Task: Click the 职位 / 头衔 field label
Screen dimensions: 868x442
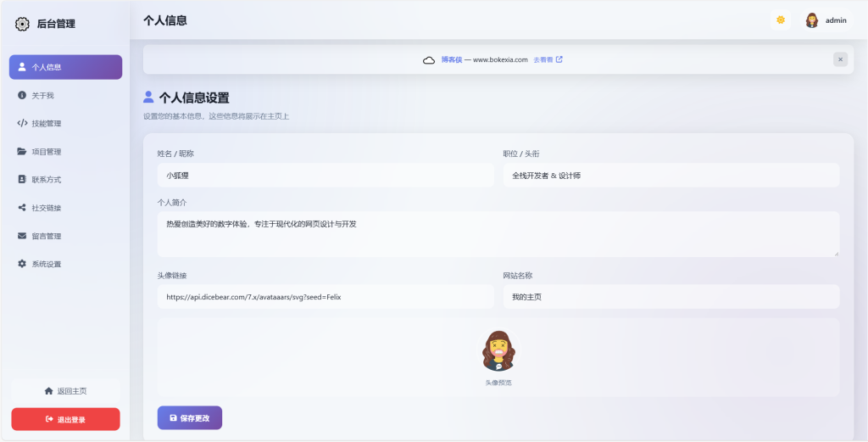Action: tap(521, 154)
